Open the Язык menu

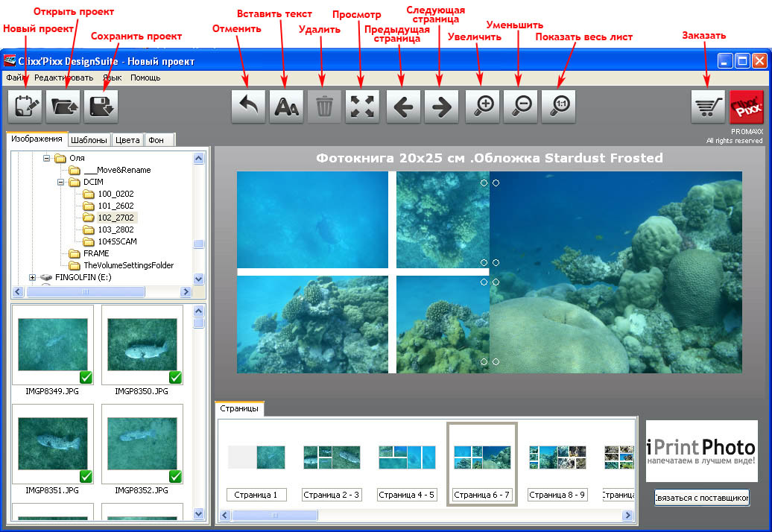113,77
